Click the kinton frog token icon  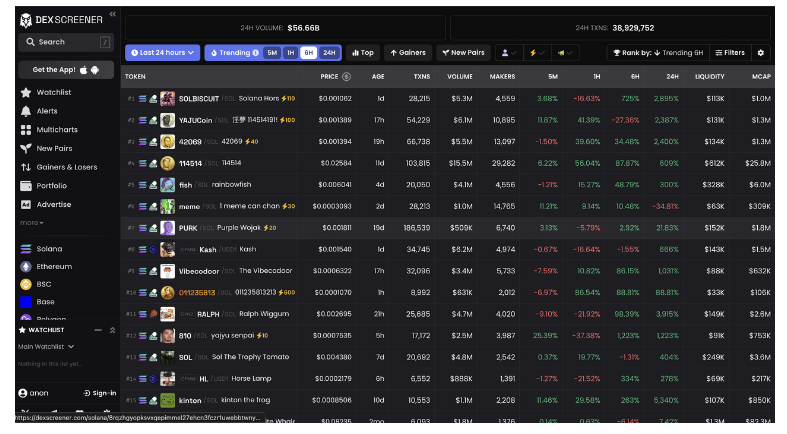(x=167, y=400)
